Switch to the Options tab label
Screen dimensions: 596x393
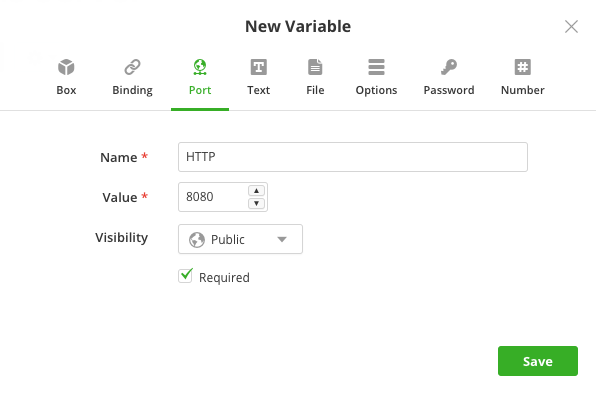pos(376,90)
